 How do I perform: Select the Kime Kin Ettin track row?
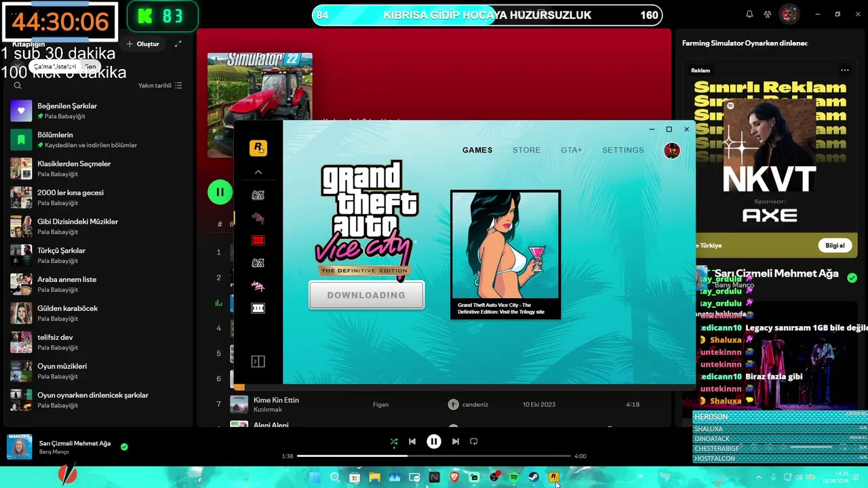click(434, 404)
